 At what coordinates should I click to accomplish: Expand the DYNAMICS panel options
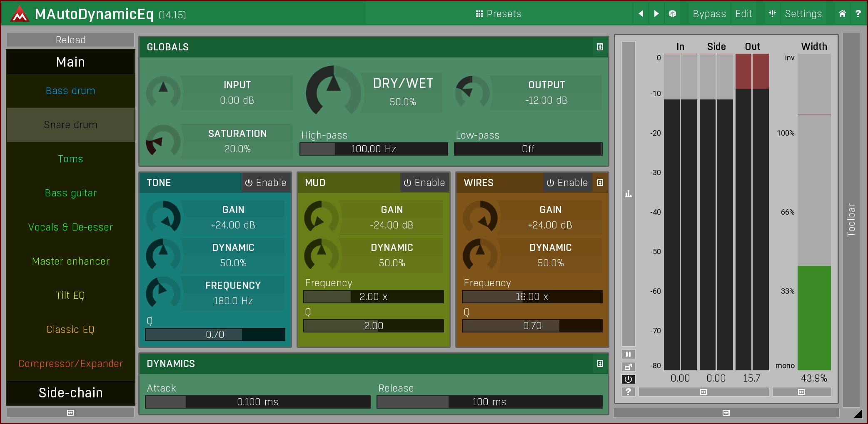tap(600, 364)
